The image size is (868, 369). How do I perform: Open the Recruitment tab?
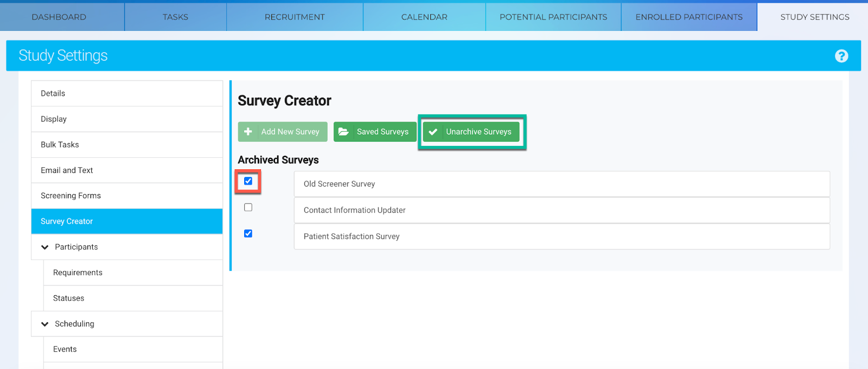point(295,17)
